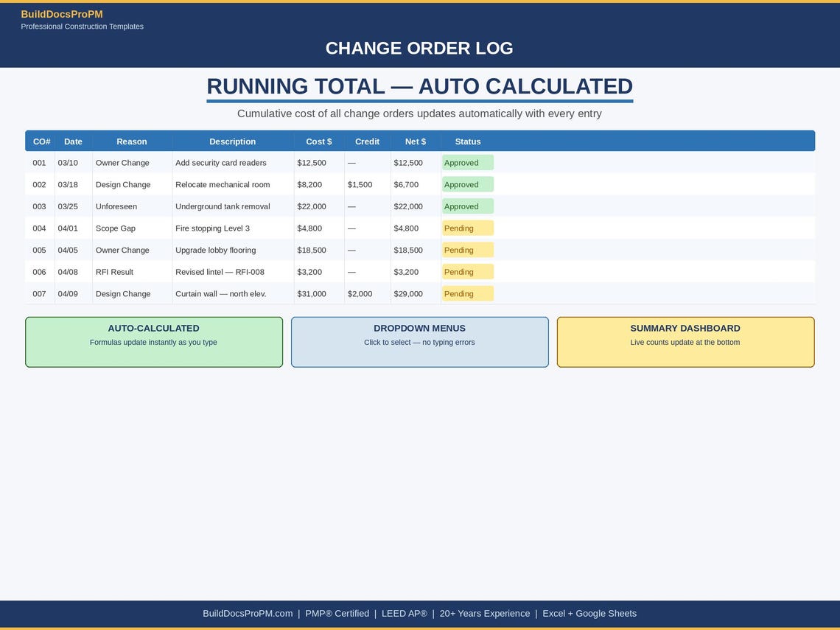Click the $2,000 credit value

360,293
